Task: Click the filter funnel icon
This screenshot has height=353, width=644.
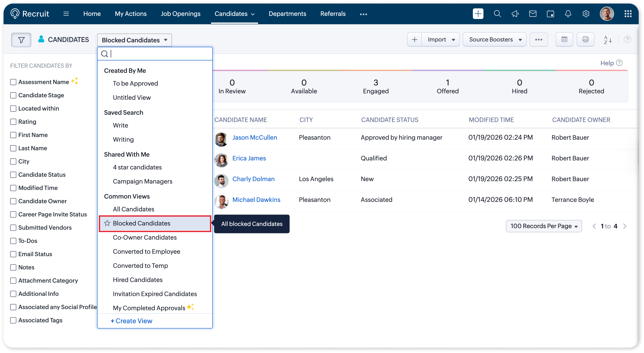Action: tap(21, 40)
